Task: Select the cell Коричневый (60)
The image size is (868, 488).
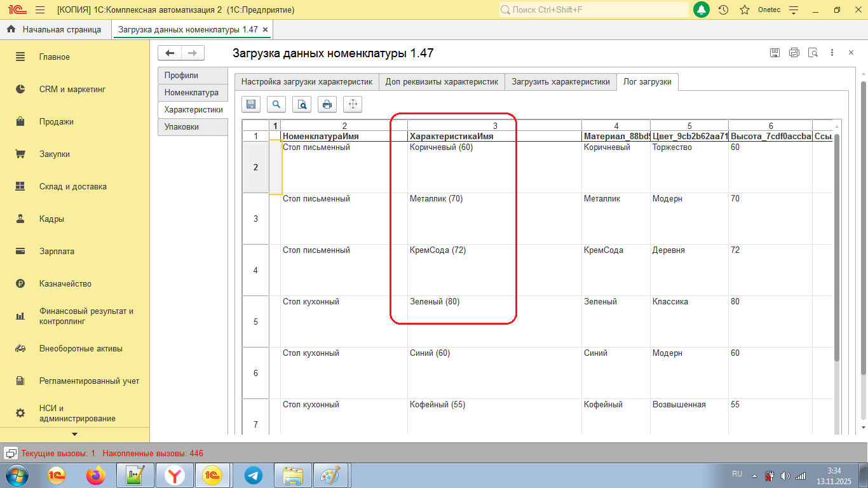Action: pyautogui.click(x=495, y=167)
